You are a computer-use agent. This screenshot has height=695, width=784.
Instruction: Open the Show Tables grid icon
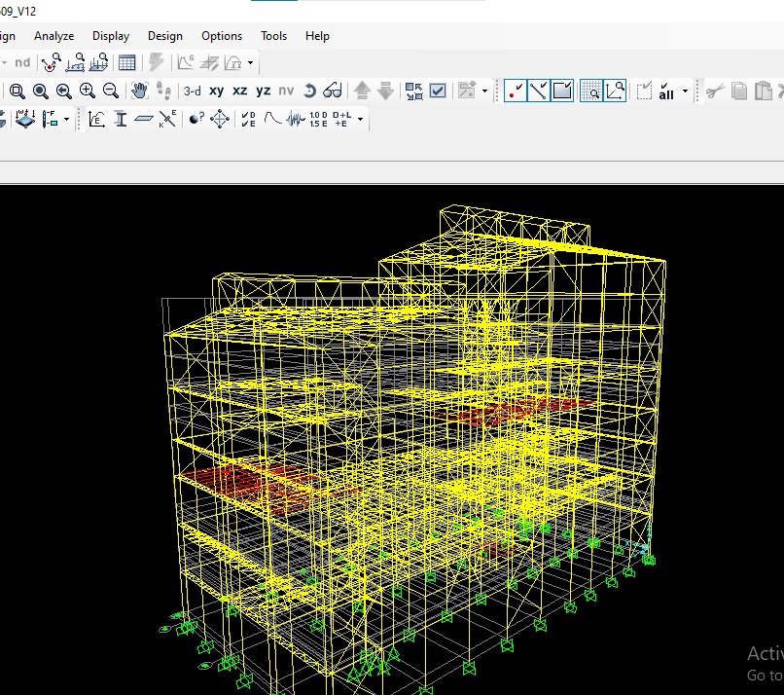tap(126, 63)
